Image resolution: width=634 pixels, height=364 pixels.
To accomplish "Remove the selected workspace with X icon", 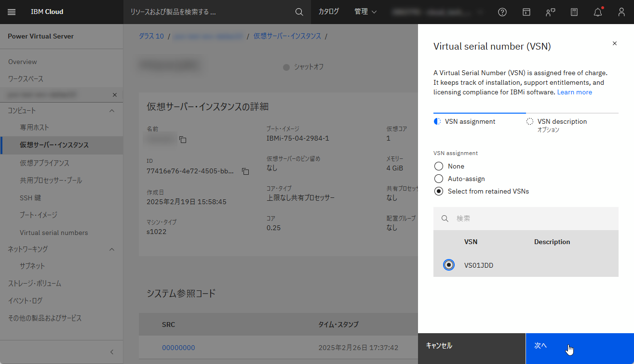I will 115,95.
